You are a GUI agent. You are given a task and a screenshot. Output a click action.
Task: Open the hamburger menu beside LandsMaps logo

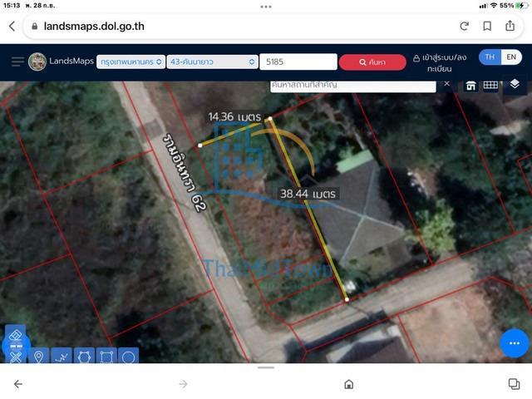tap(17, 62)
